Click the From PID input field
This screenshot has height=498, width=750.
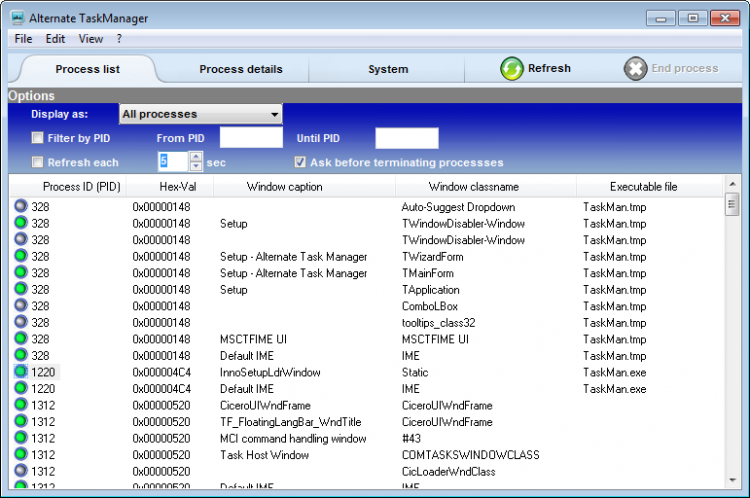[251, 138]
